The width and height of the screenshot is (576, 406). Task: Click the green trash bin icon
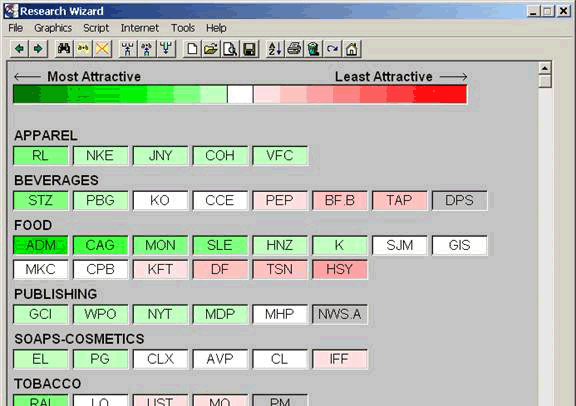313,49
